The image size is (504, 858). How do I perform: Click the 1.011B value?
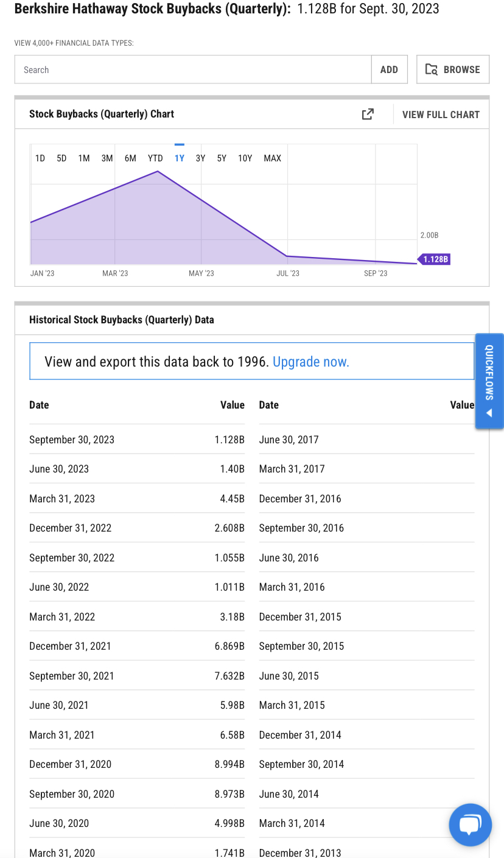coord(229,587)
